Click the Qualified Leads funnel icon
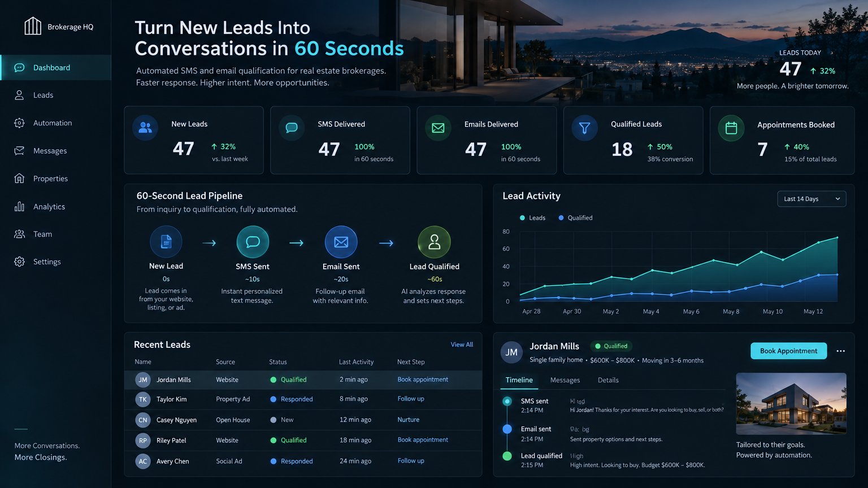The height and width of the screenshot is (488, 868). (584, 128)
